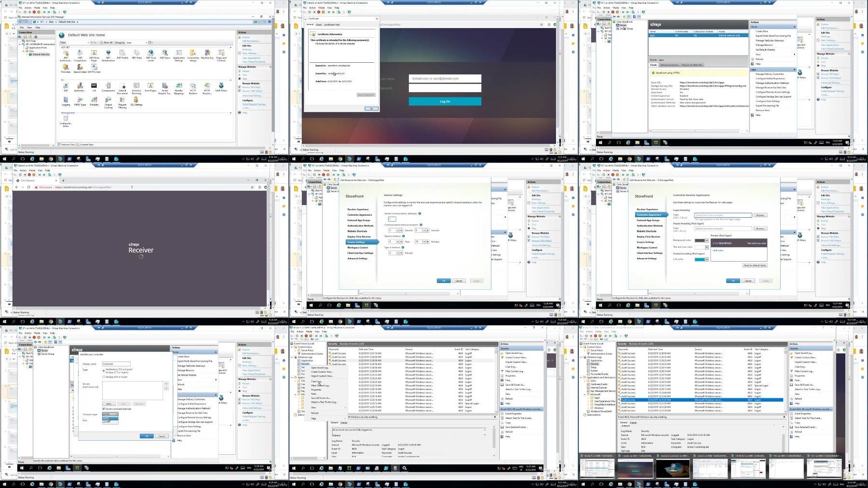This screenshot has height=488, width=868.
Task: Choose Clear Log in Event Viewer context menu
Action: click(x=316, y=381)
